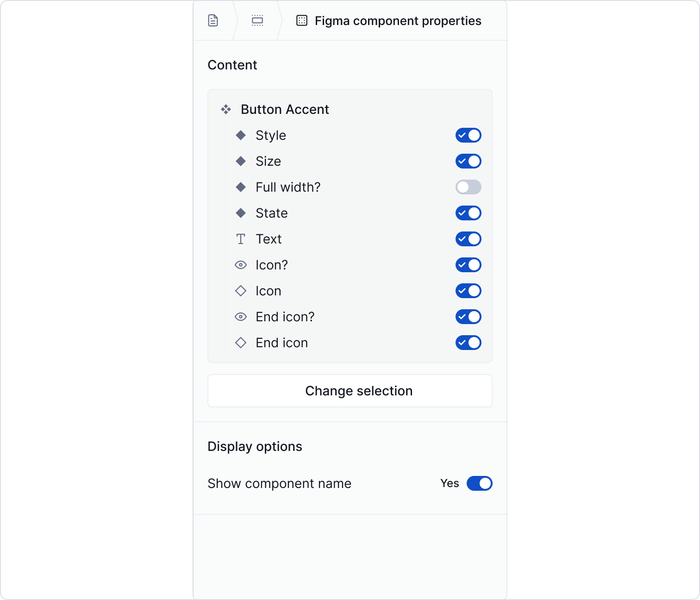This screenshot has width=700, height=600.
Task: Click the Change selection button
Action: tap(350, 391)
